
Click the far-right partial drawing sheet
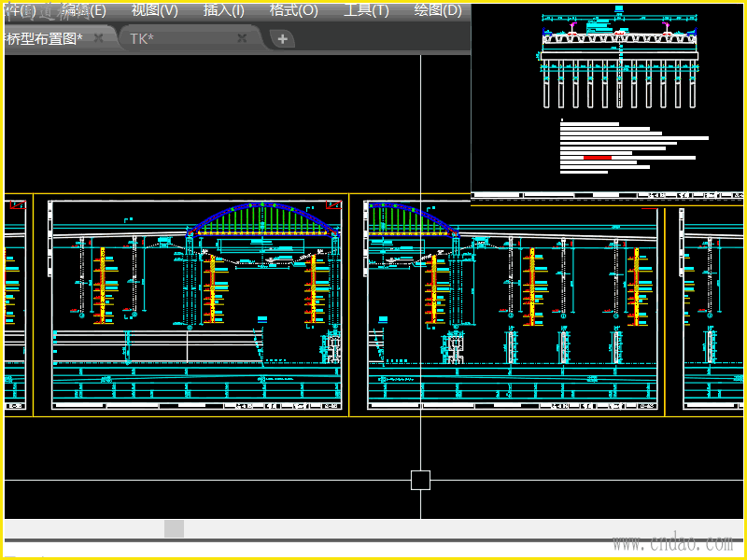[x=714, y=308]
